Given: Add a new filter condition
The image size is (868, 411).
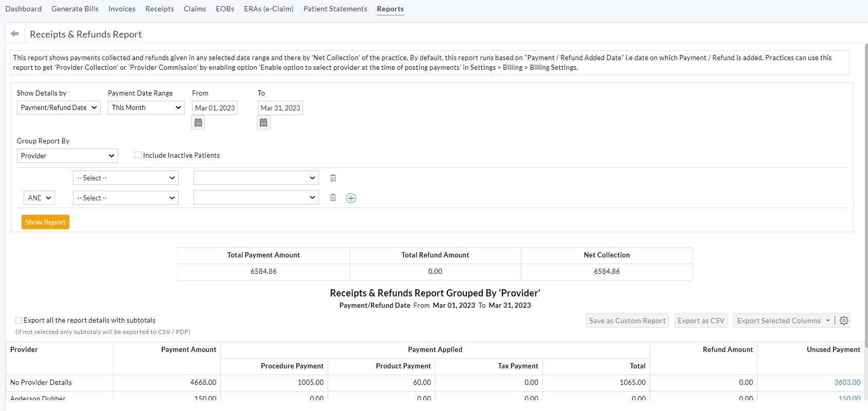Looking at the screenshot, I should click(x=351, y=198).
